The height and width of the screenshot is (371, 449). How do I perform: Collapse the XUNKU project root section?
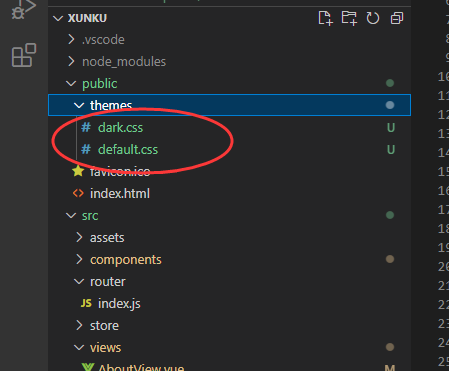click(x=58, y=18)
